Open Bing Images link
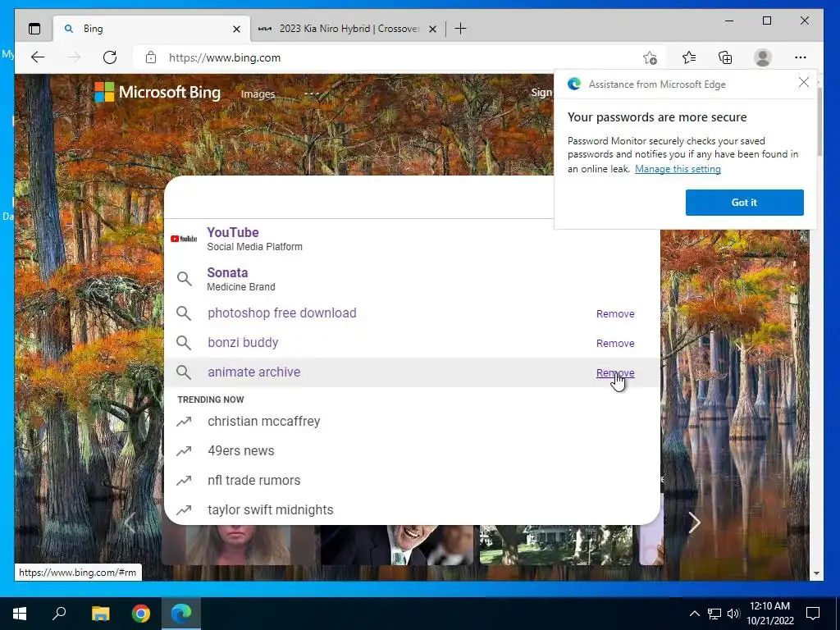This screenshot has width=840, height=630. tap(258, 94)
